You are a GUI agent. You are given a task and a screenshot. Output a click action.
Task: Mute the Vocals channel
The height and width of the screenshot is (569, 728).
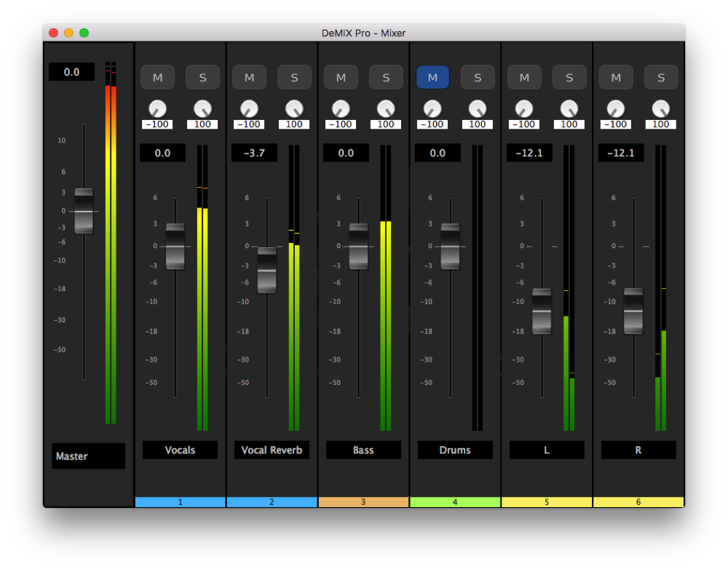(x=157, y=78)
